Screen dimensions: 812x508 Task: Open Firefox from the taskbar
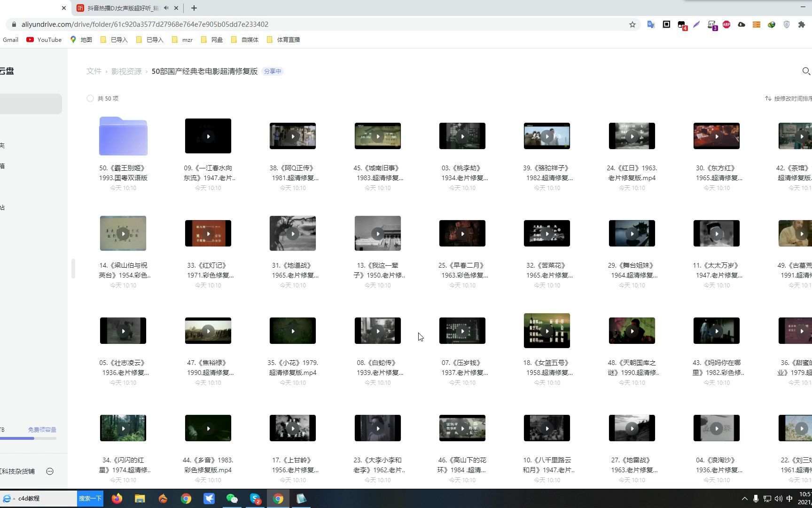click(x=117, y=499)
